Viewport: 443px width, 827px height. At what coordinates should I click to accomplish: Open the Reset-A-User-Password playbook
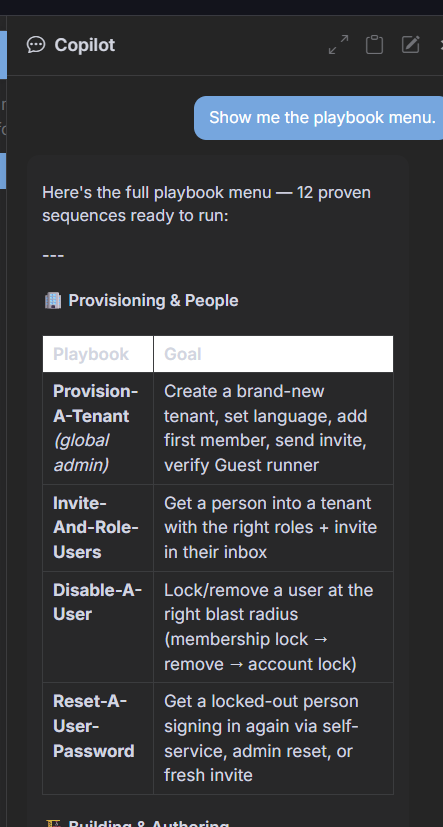[93, 726]
